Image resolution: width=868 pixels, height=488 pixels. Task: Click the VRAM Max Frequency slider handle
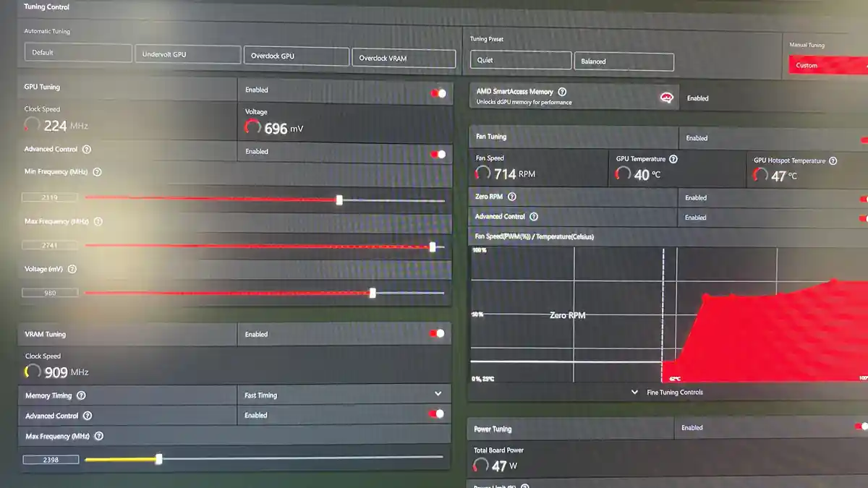(159, 459)
